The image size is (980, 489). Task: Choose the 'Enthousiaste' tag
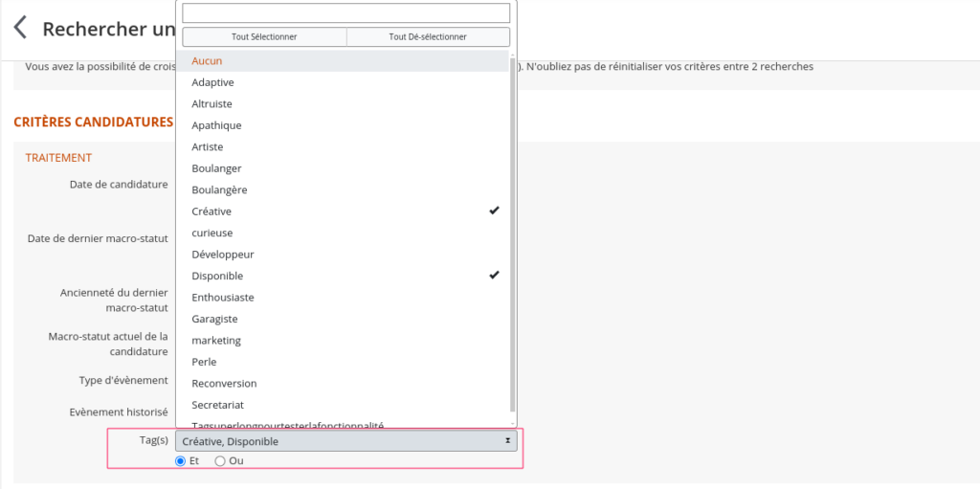pyautogui.click(x=222, y=298)
